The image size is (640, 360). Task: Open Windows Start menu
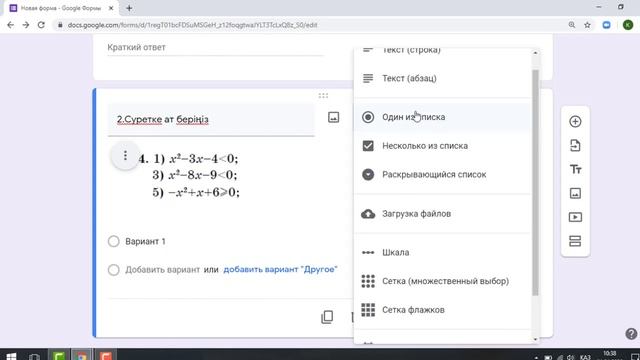coord(11,356)
